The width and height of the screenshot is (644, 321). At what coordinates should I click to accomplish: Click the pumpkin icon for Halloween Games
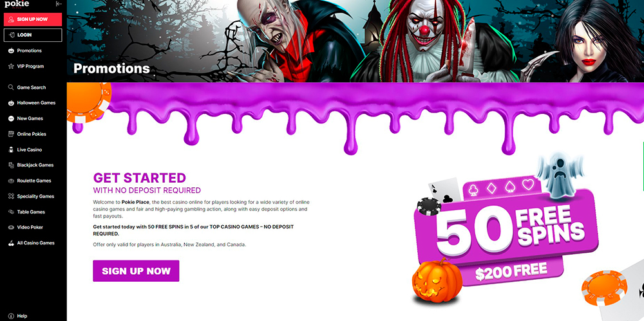tap(11, 103)
